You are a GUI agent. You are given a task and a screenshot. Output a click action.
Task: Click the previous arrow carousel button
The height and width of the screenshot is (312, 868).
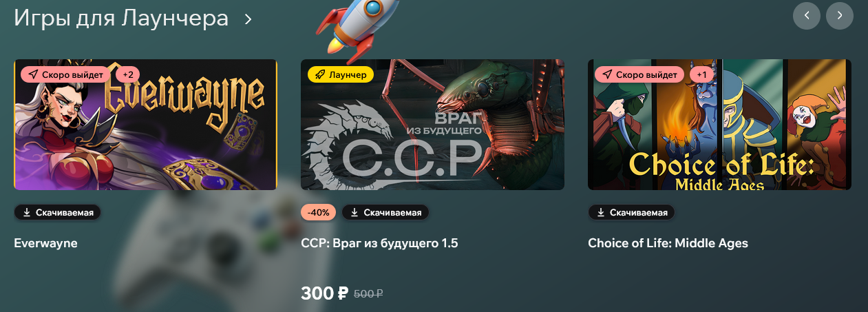coord(807,15)
